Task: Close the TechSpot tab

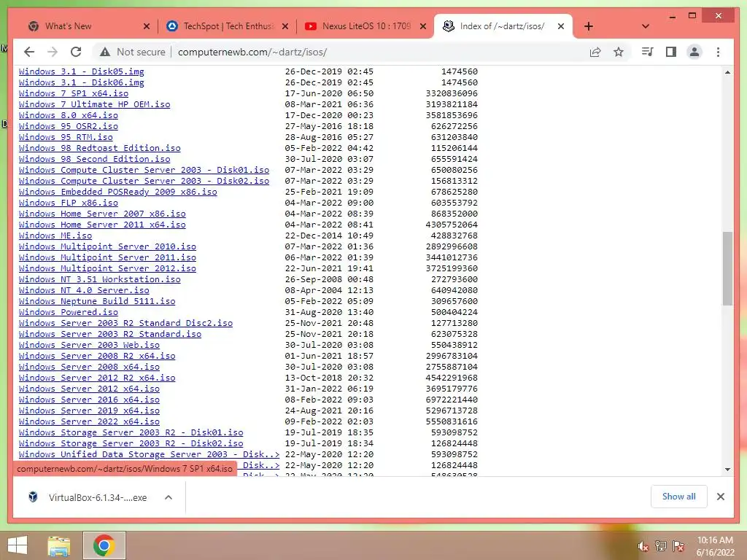Action: (285, 26)
